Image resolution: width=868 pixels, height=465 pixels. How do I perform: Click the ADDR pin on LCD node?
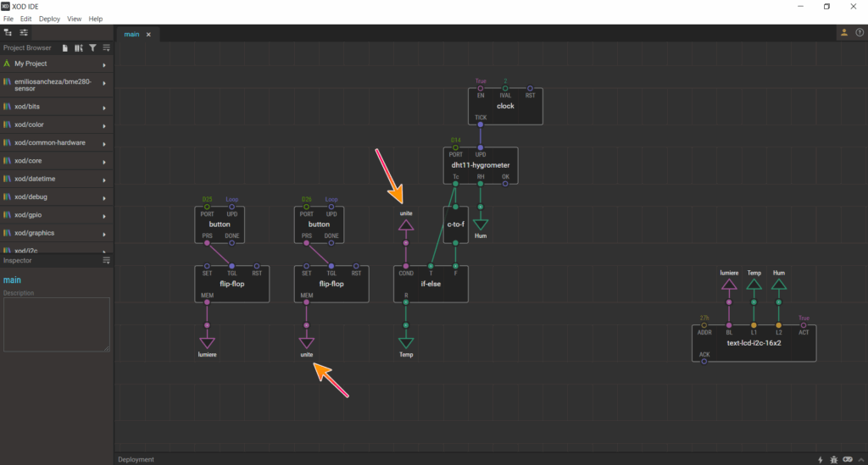704,325
